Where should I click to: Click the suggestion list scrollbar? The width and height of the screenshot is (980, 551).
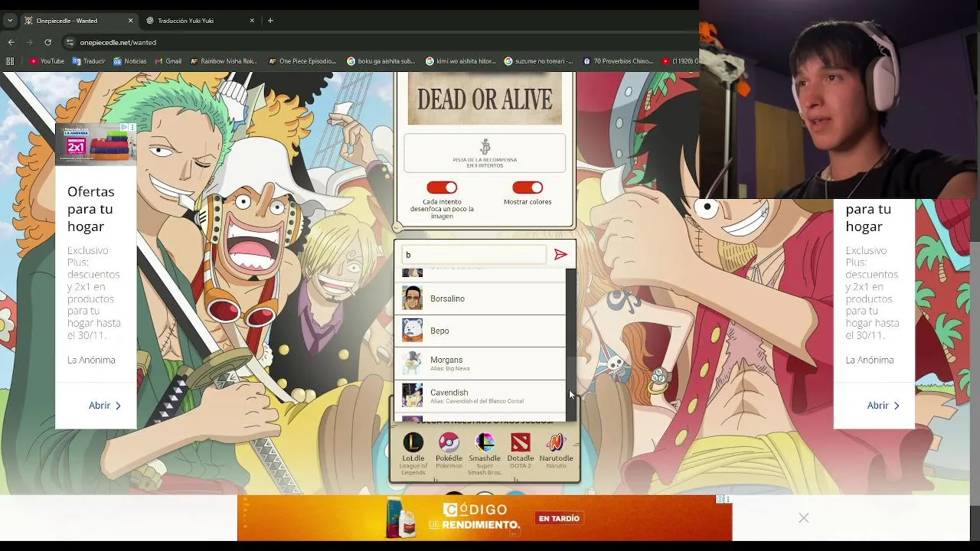click(570, 344)
